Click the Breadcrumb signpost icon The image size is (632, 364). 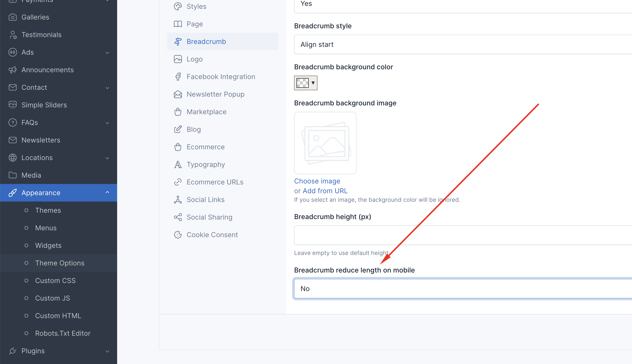[x=178, y=41]
